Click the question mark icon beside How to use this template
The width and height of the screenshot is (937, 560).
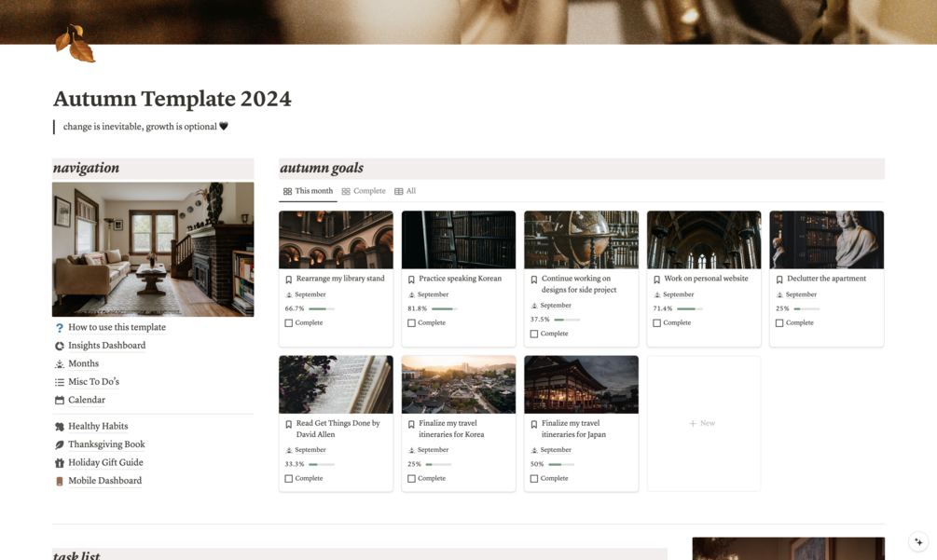click(59, 328)
